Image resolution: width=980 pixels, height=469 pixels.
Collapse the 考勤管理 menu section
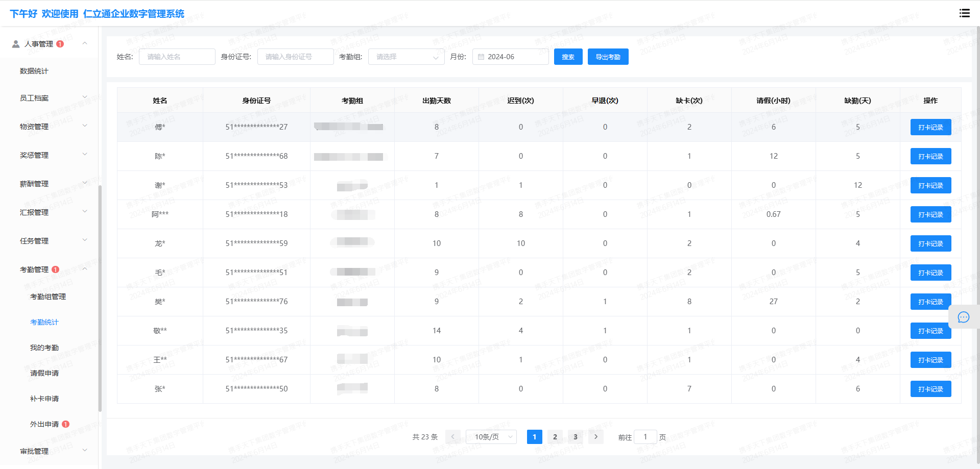85,269
